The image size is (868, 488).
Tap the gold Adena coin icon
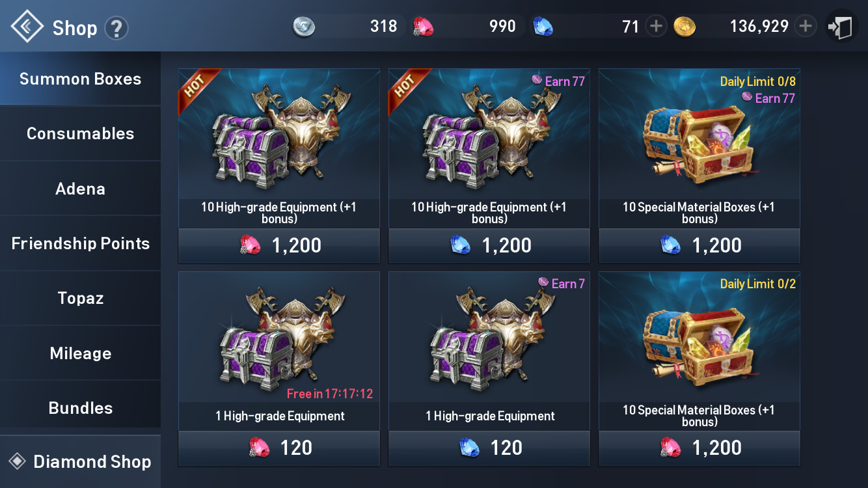click(x=685, y=27)
